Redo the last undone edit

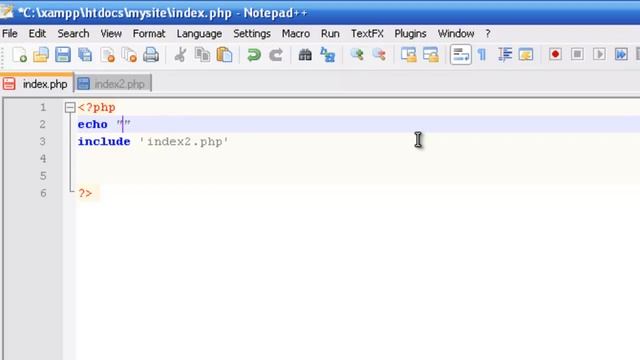276,55
